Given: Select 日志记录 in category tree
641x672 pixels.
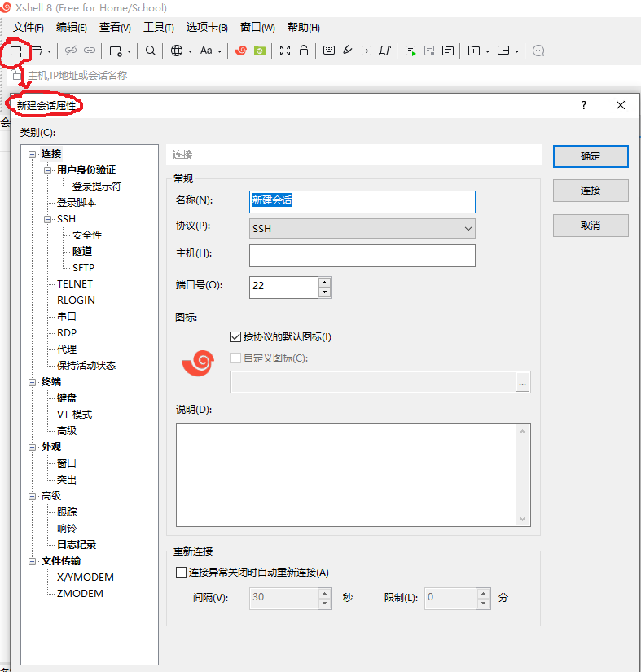Looking at the screenshot, I should [77, 545].
